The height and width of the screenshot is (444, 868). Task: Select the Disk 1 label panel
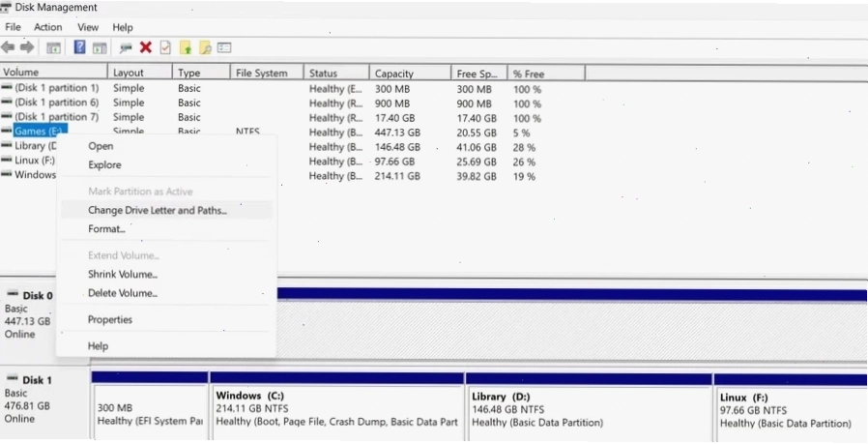point(44,404)
